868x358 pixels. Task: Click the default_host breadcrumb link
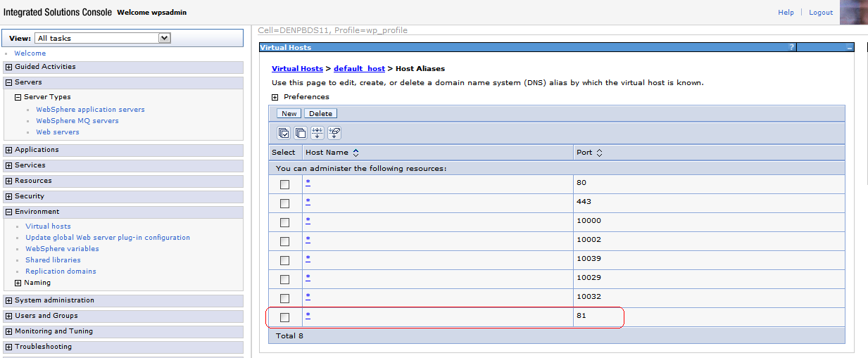[359, 69]
